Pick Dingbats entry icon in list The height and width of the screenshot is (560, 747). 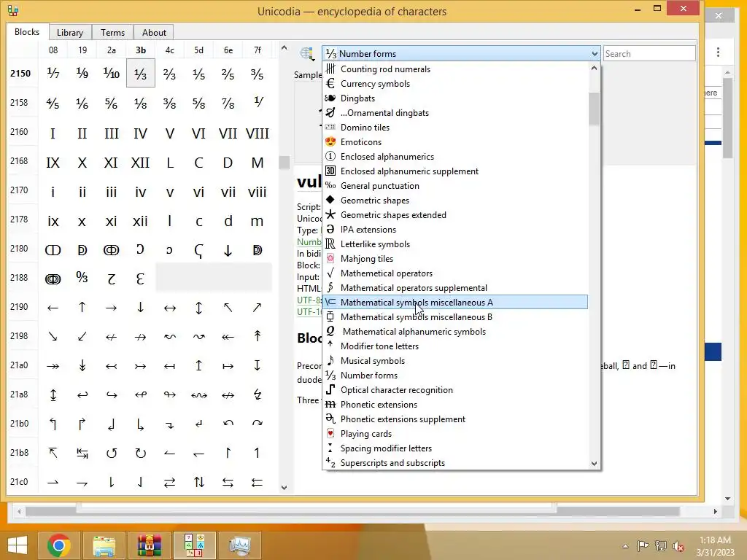click(x=330, y=98)
